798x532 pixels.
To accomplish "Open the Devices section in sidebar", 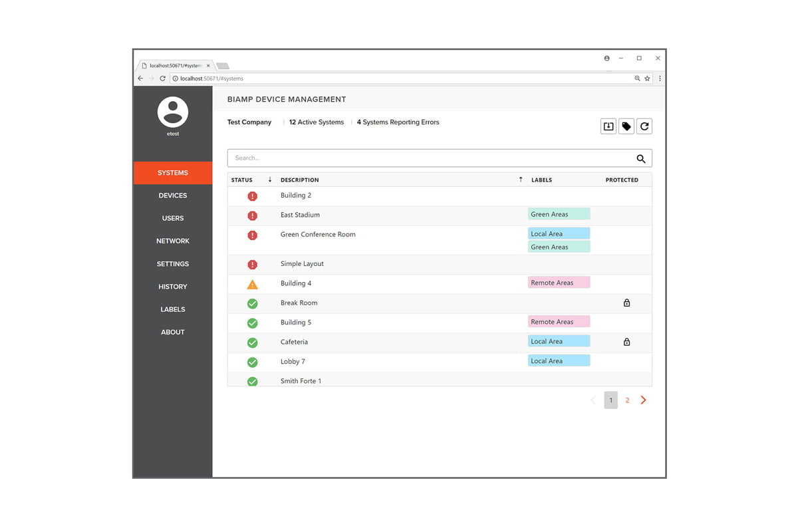I will 173,196.
